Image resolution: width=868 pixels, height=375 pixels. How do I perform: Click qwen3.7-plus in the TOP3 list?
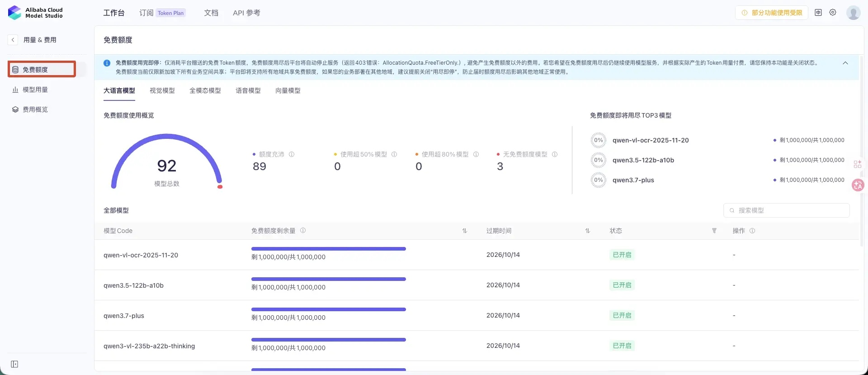click(x=633, y=180)
